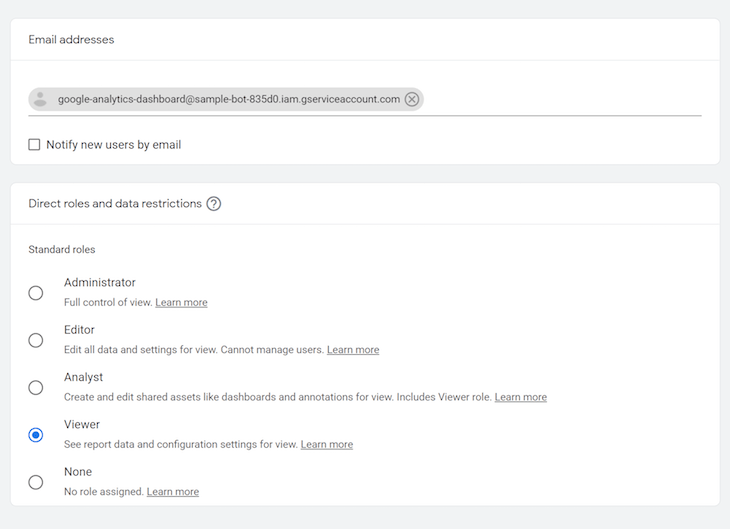
Task: Click the Notify new users by email label
Action: coord(114,145)
